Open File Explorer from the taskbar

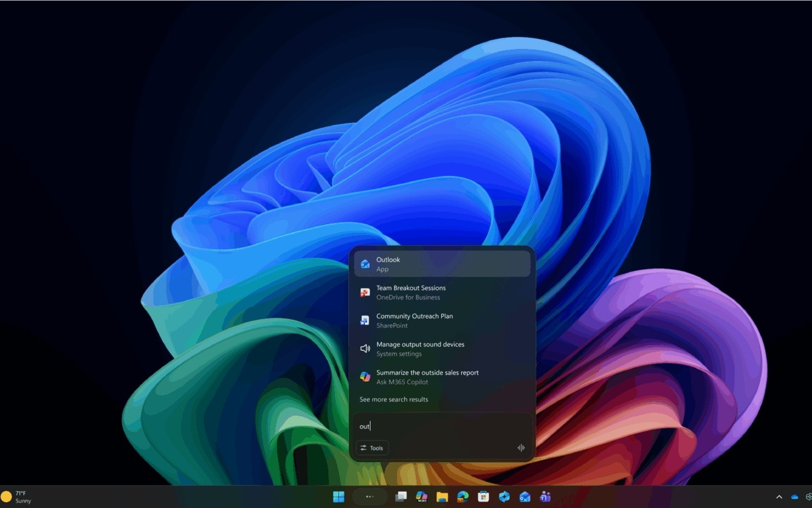[x=442, y=496]
